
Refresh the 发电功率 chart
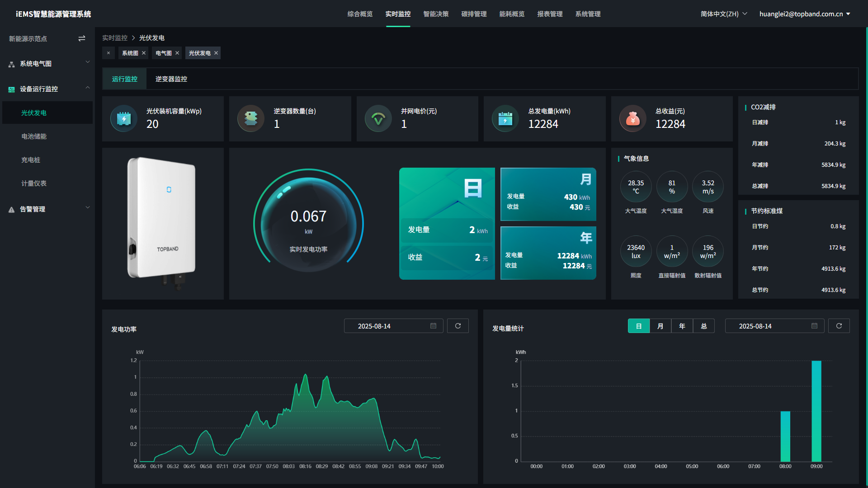pyautogui.click(x=458, y=326)
